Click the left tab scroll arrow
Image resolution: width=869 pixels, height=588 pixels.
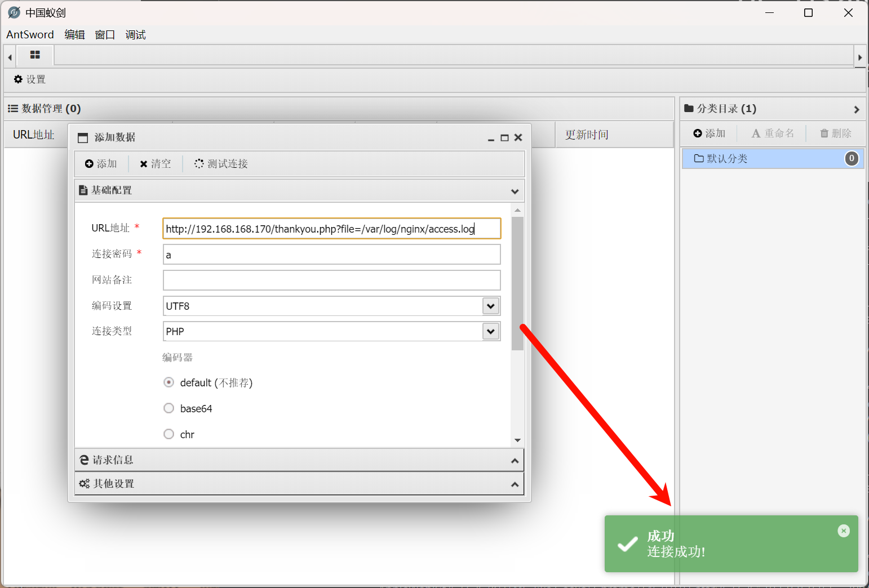[x=10, y=57]
